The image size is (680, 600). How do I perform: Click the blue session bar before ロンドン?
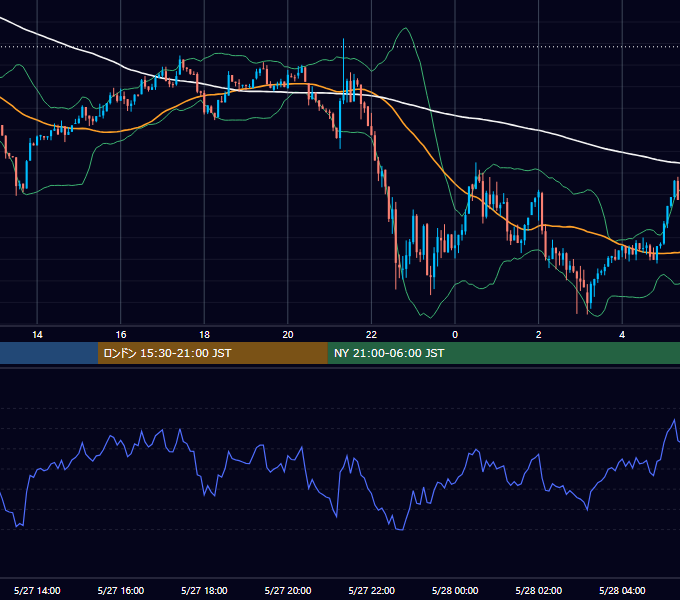pos(49,353)
